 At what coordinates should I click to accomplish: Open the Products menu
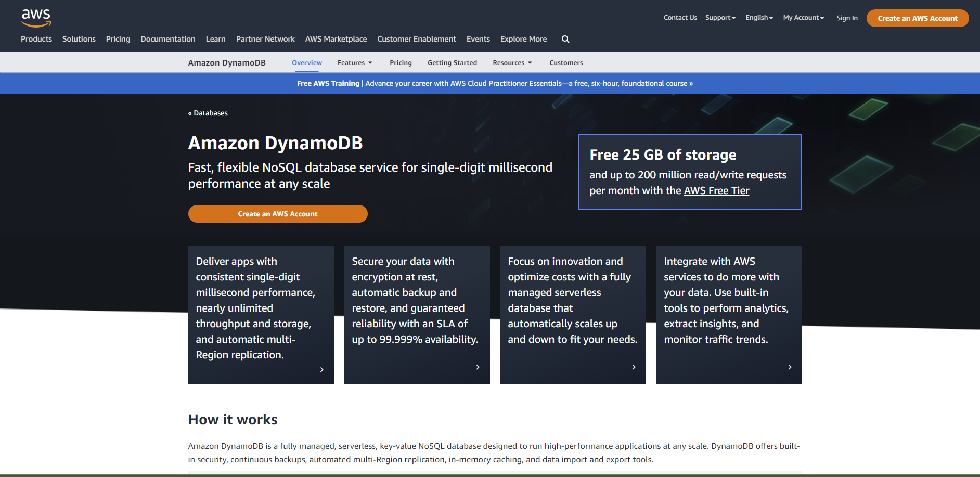(36, 39)
